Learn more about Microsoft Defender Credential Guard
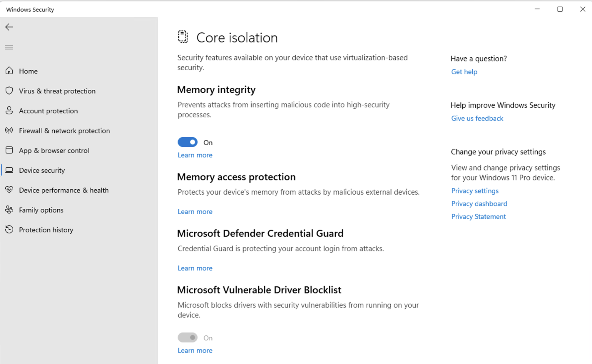 click(195, 268)
